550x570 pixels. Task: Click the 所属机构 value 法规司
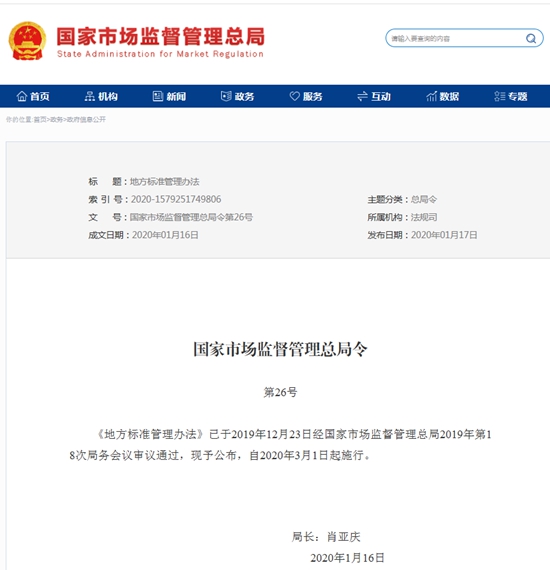(x=424, y=217)
